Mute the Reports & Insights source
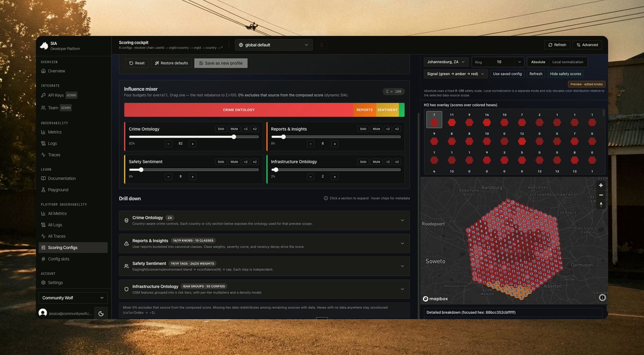The image size is (644, 355). click(377, 129)
